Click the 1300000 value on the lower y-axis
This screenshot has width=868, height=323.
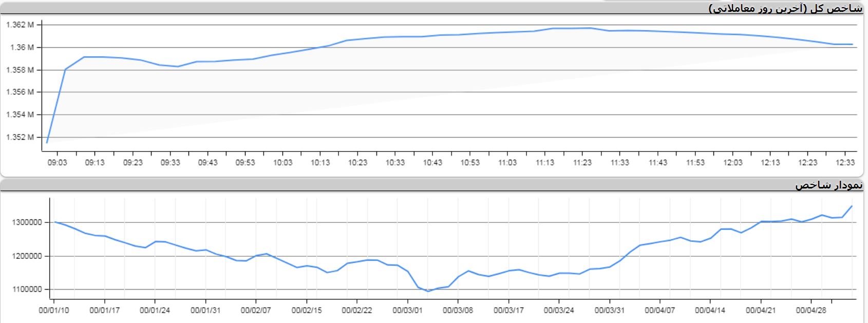(27, 222)
